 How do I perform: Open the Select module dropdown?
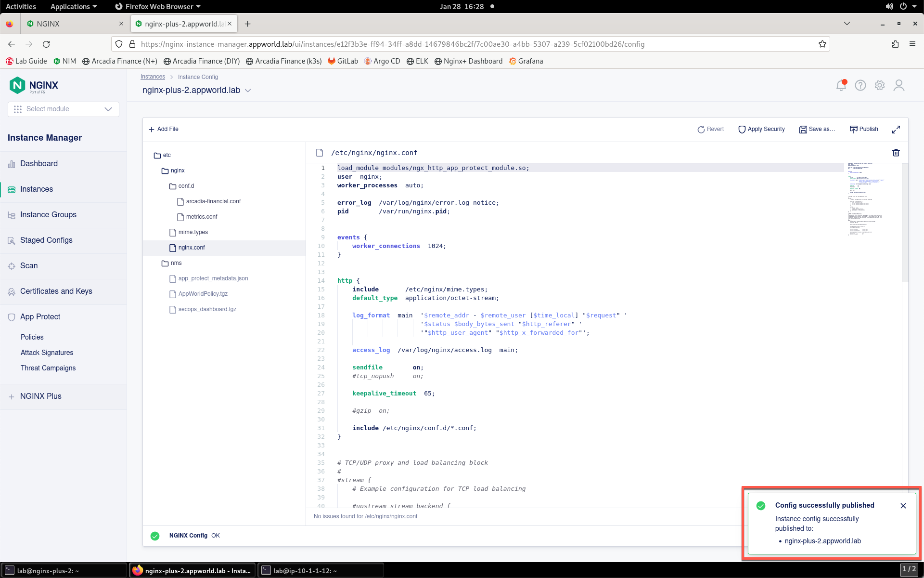(64, 109)
